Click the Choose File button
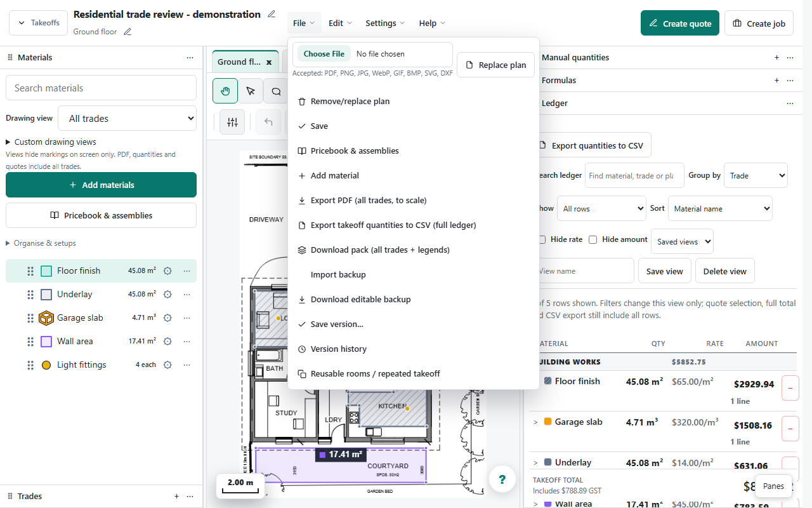This screenshot has width=812, height=508. coord(324,54)
